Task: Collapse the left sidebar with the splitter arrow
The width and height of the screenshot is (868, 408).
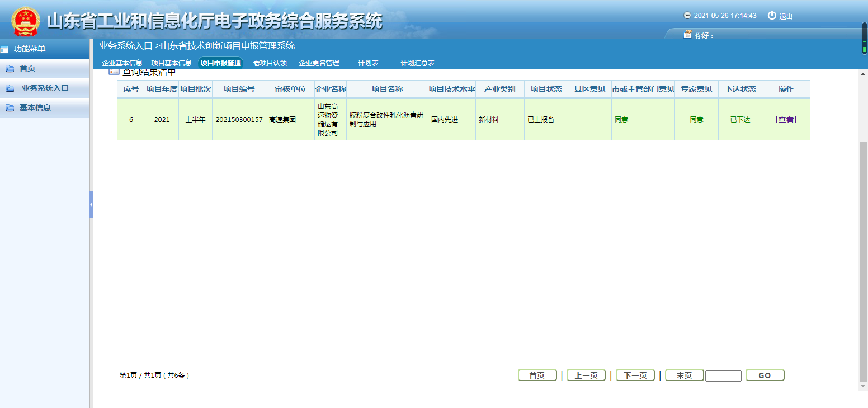Action: [x=91, y=205]
